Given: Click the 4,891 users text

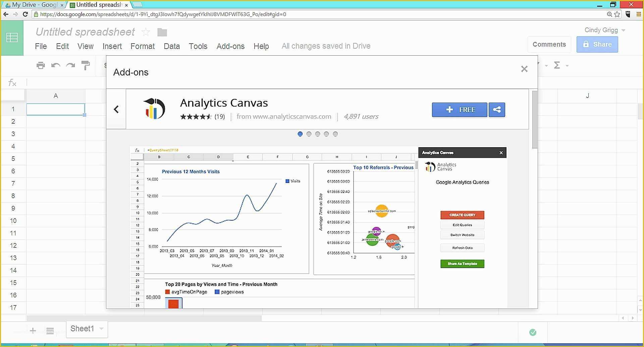Looking at the screenshot, I should (x=361, y=116).
